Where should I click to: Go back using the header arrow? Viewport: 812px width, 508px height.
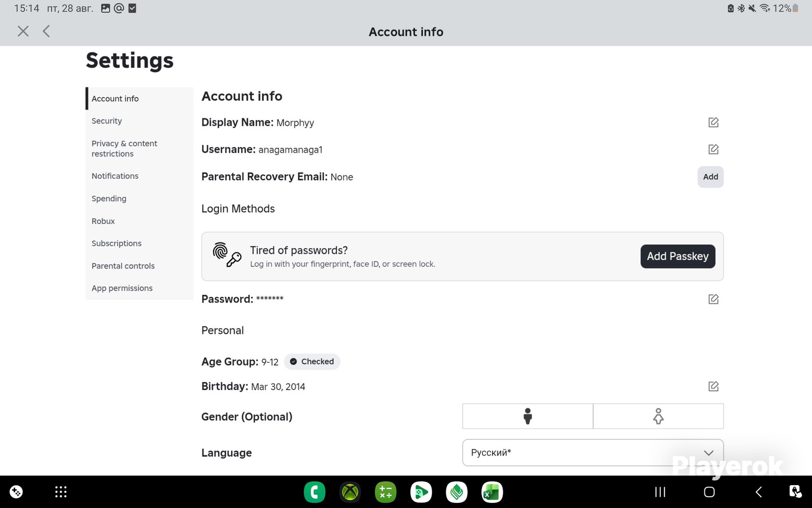(x=46, y=31)
